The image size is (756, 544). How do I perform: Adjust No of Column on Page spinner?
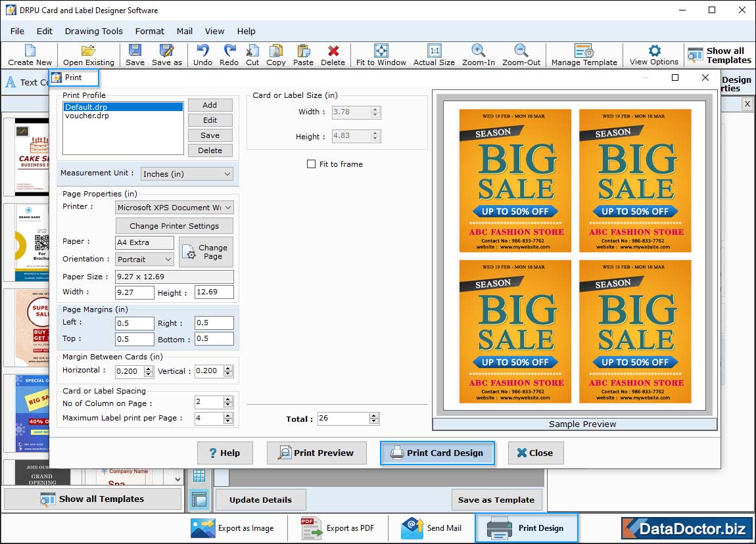coord(228,402)
